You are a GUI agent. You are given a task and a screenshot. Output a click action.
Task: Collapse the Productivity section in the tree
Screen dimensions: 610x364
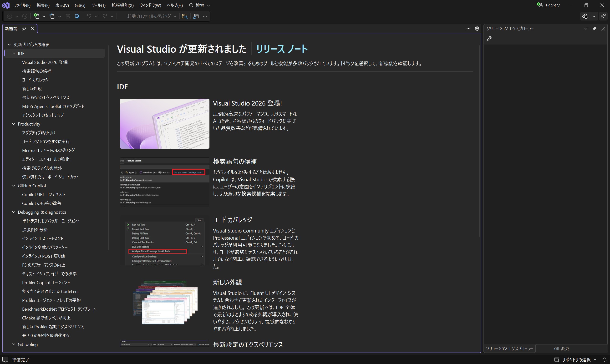click(14, 124)
